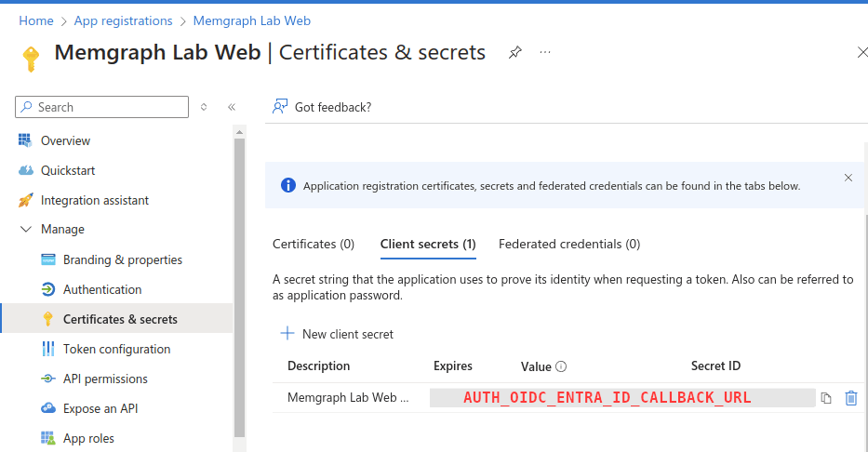Viewport: 868px width, 452px height.
Task: Click the blue info icon in banner
Action: coord(288,185)
